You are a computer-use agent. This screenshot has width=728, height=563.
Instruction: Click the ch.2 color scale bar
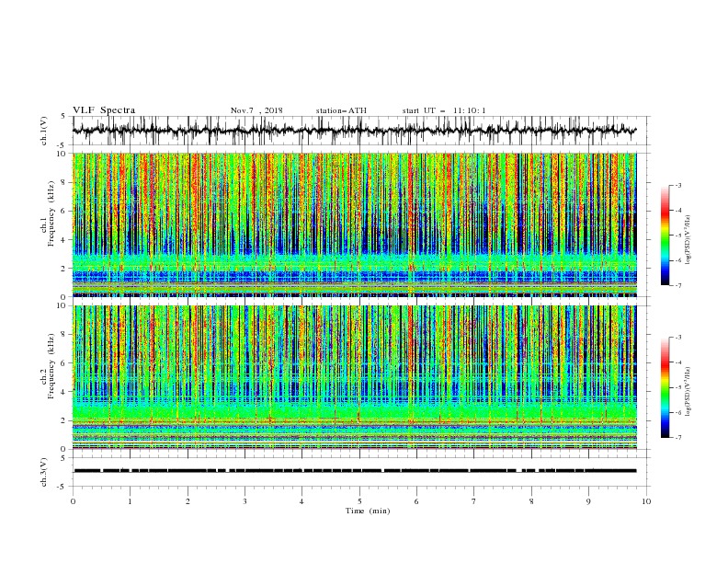665,387
